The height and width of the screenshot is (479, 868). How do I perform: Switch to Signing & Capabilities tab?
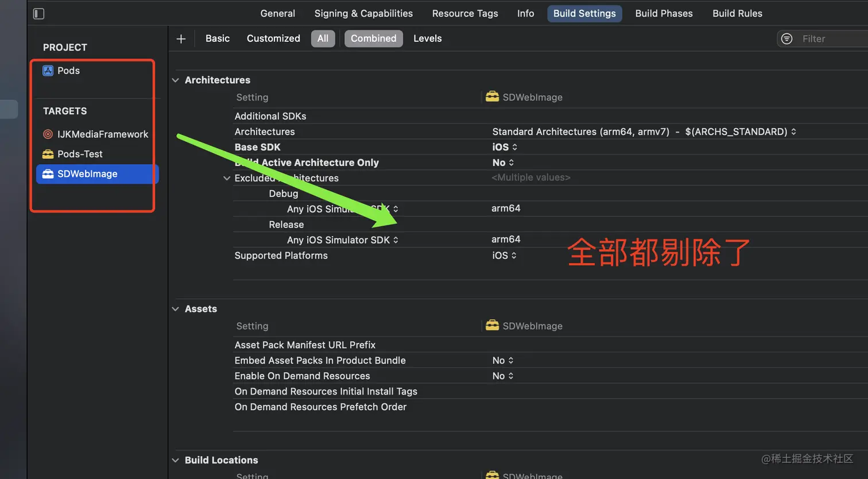click(x=363, y=13)
